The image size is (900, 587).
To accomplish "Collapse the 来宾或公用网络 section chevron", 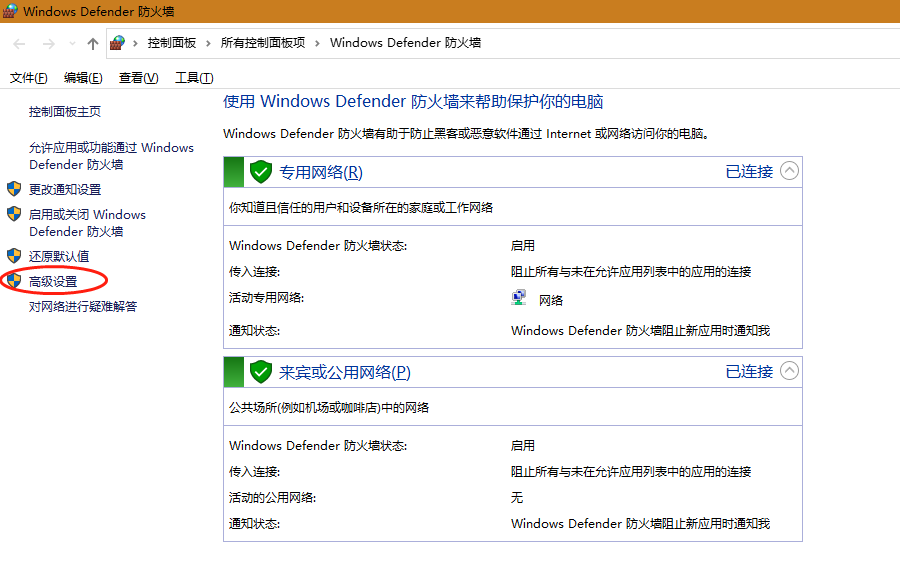I will click(789, 371).
